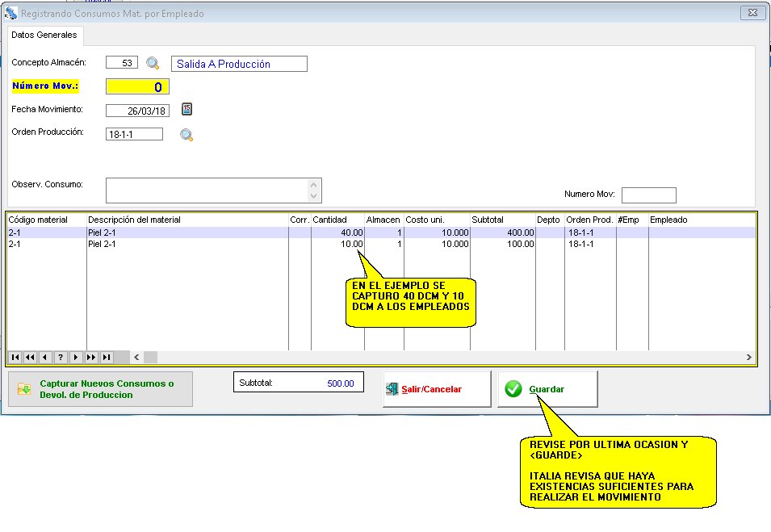Jump to the last record in grid
The height and width of the screenshot is (532, 771).
106,357
